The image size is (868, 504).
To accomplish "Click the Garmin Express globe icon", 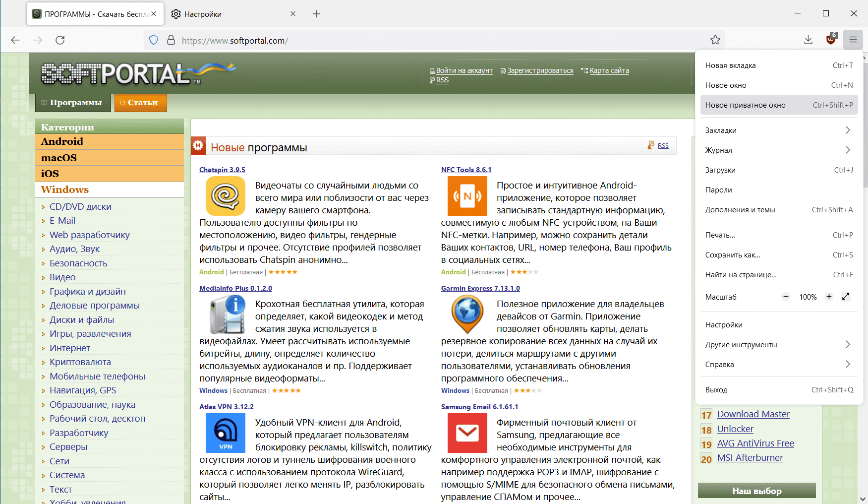I will coord(467,315).
